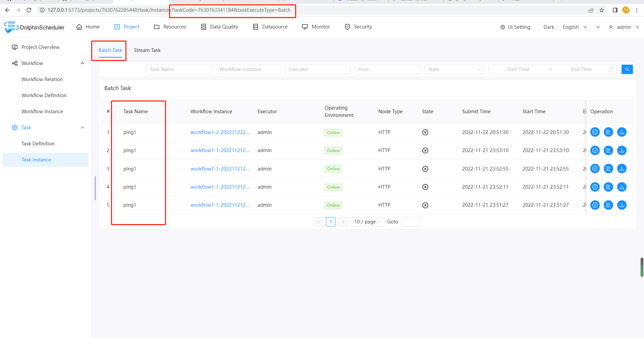Force success for task submitted 2022-11-21 23:52:55
Viewport: 644px width, 338px height.
[595, 168]
